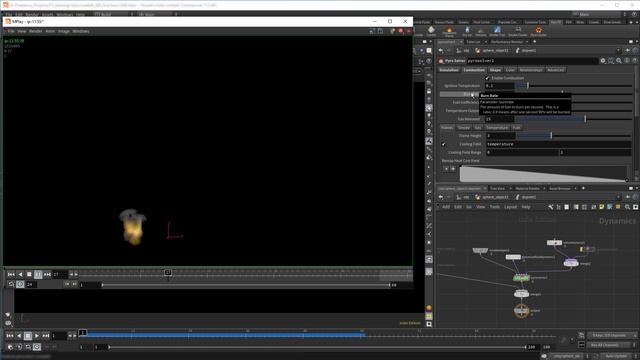This screenshot has height=360, width=640.
Task: Toggle realtime playback in MPlay
Action: (20, 284)
